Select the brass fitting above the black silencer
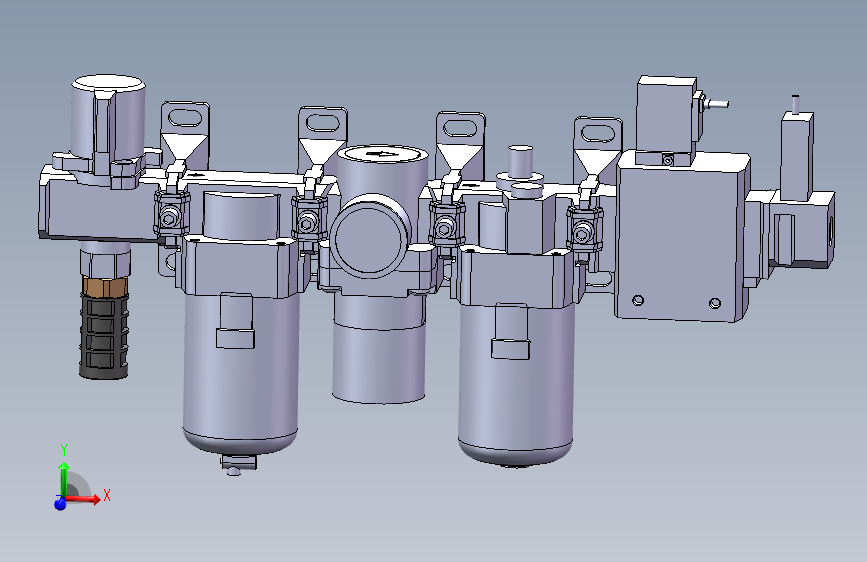This screenshot has width=867, height=562. (105, 285)
